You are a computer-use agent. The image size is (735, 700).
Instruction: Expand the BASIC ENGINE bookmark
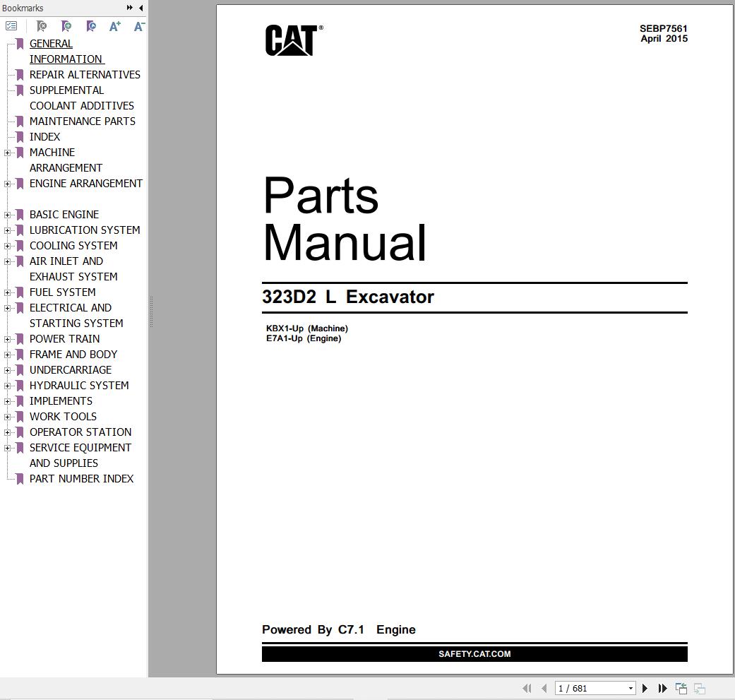(7, 215)
